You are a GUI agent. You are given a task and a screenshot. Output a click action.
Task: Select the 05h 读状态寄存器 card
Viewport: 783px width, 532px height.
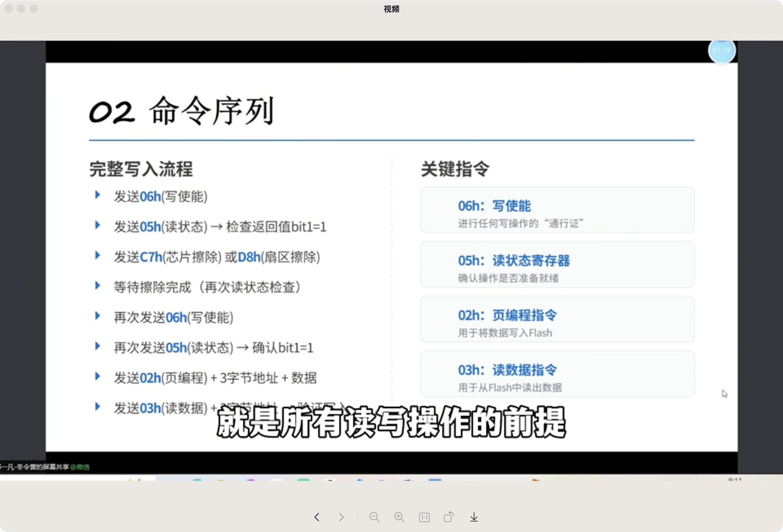tap(557, 265)
